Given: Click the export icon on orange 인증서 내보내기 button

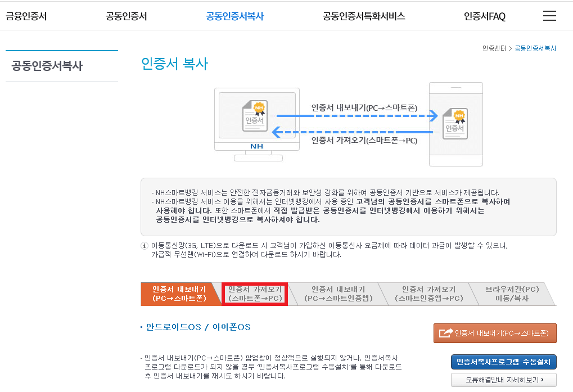Looking at the screenshot, I should click(446, 333).
